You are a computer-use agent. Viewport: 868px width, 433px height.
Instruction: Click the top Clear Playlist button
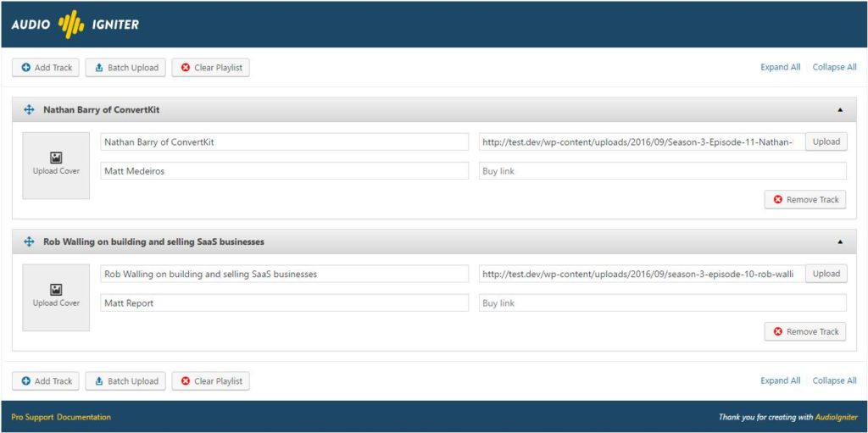pyautogui.click(x=210, y=68)
